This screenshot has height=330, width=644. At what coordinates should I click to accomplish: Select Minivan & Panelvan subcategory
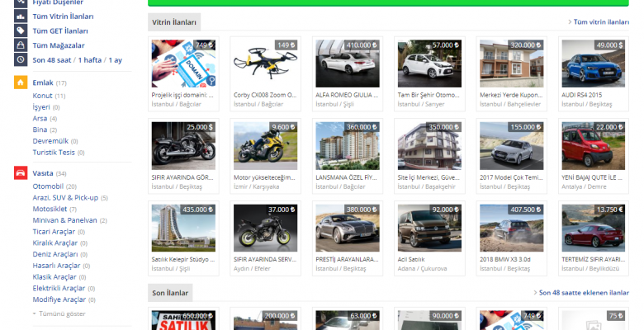(65, 220)
